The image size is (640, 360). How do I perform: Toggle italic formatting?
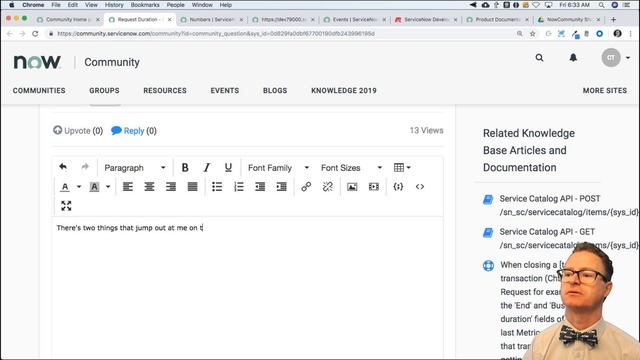(x=207, y=168)
